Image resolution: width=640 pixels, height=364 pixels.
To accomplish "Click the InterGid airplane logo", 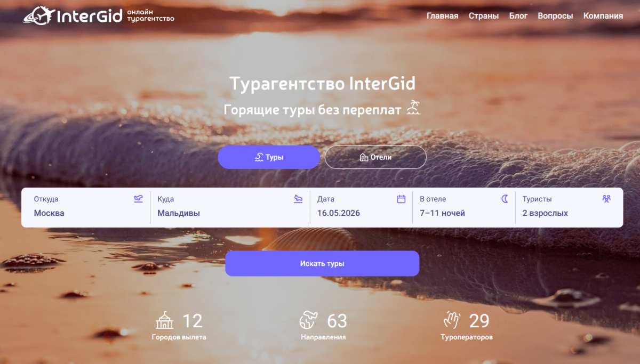I will (x=38, y=15).
